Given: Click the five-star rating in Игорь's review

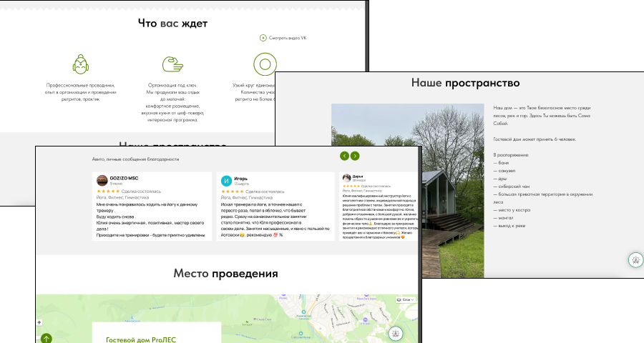Looking at the screenshot, I should coord(233,192).
